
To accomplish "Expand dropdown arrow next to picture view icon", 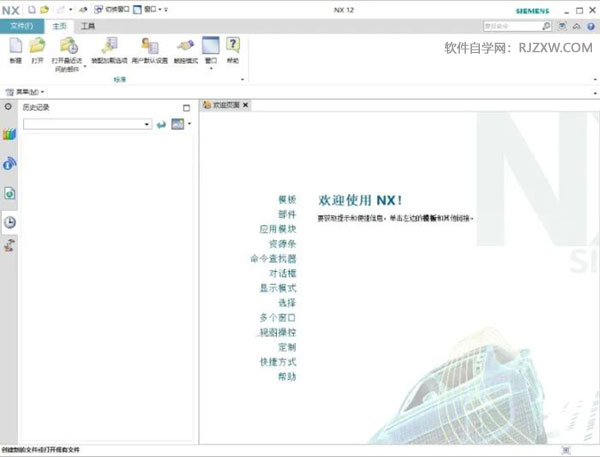I will coord(189,124).
